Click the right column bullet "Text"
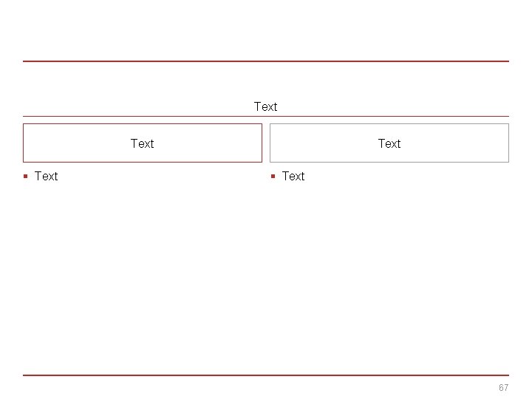 [x=293, y=176]
